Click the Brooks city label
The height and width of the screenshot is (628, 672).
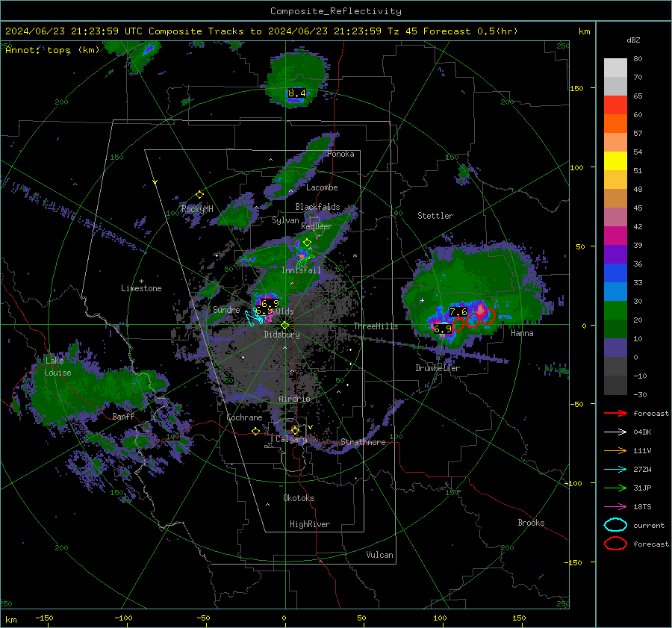click(531, 523)
